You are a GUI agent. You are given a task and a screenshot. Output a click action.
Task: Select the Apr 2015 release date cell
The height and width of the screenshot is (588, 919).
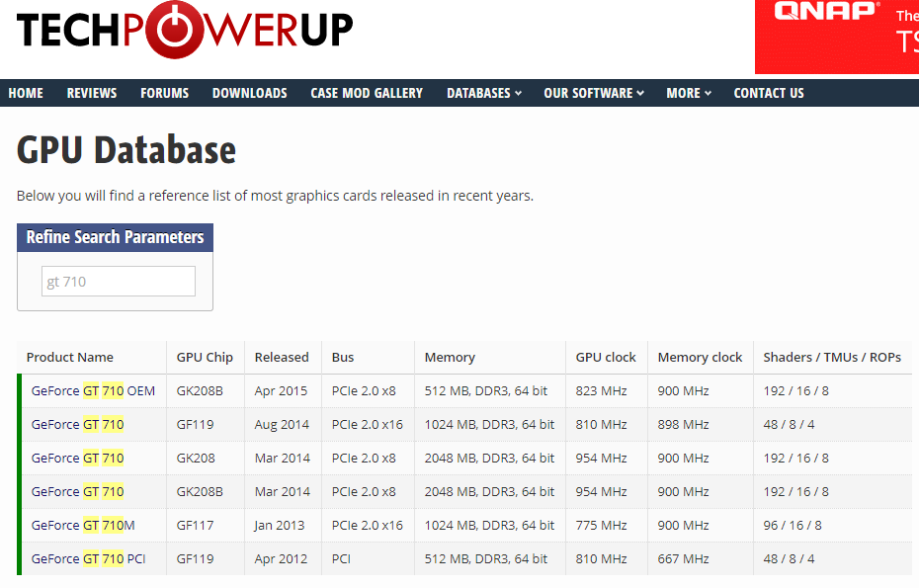click(x=281, y=391)
